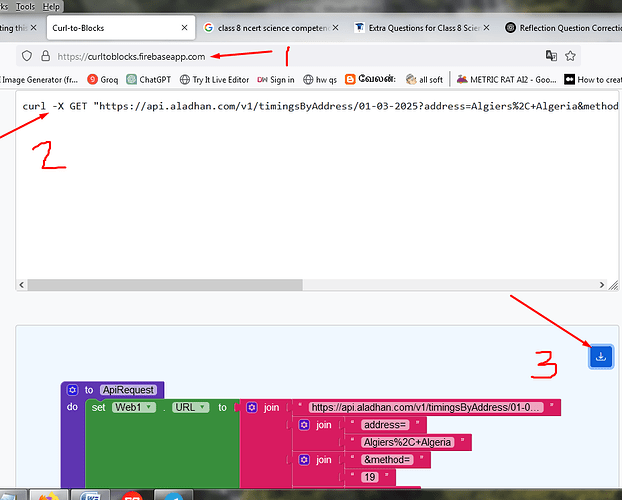This screenshot has height=500, width=622.
Task: Open the Groq bookmark
Action: coord(103,80)
